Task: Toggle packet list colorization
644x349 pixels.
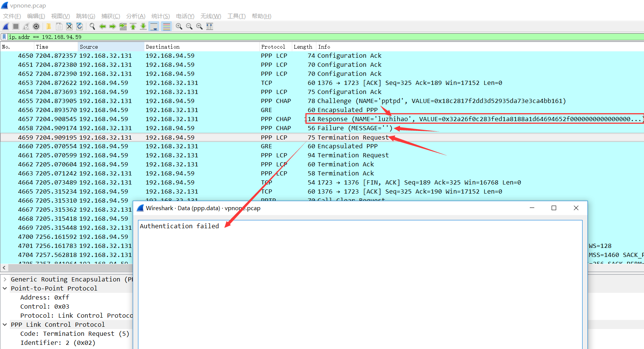Action: (x=166, y=26)
